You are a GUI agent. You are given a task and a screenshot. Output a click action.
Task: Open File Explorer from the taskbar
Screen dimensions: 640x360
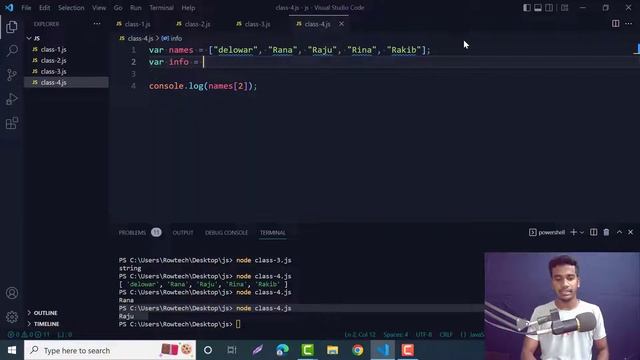coord(333,350)
